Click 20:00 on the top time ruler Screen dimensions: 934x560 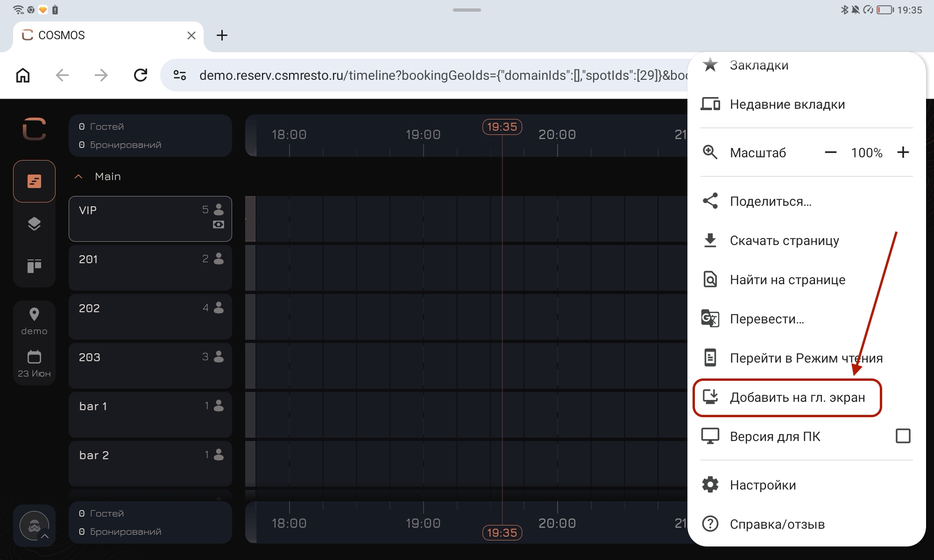pyautogui.click(x=557, y=135)
